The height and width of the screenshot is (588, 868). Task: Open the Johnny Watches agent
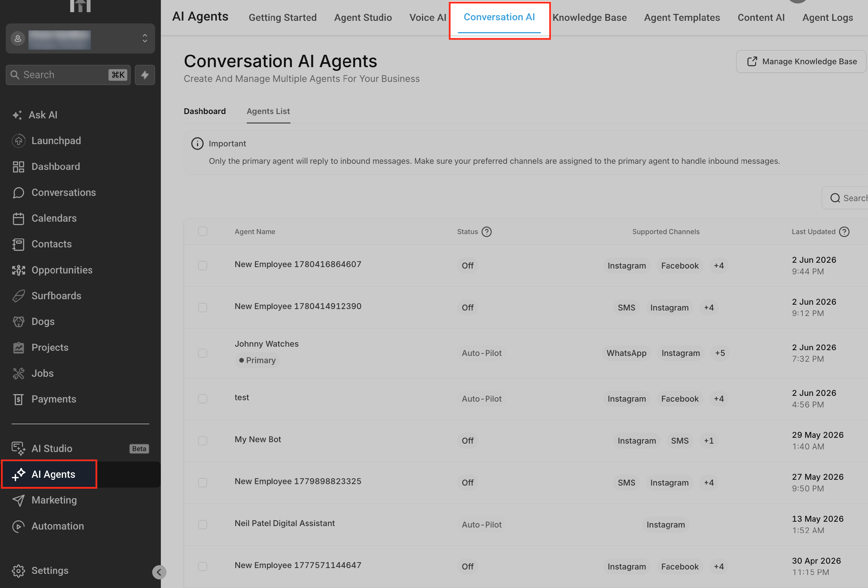[266, 344]
